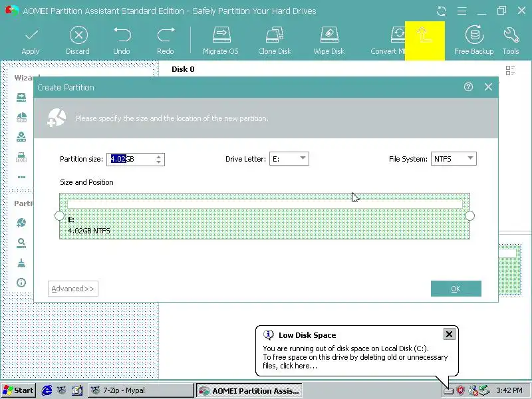Click the low disk space tray icon
This screenshot has height=399, width=532.
tap(448, 391)
